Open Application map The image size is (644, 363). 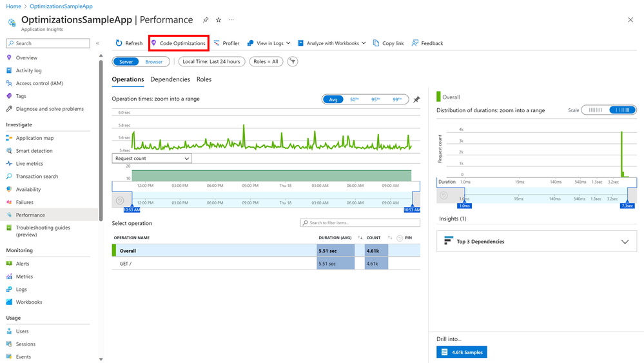(x=35, y=138)
